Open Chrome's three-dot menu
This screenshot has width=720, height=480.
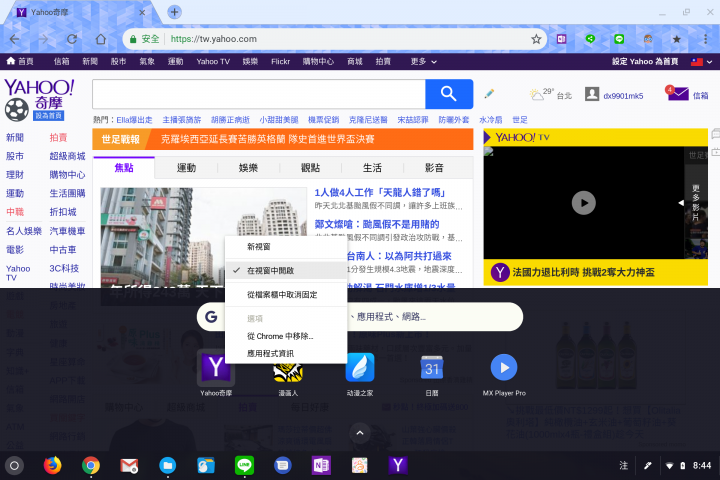pos(705,39)
